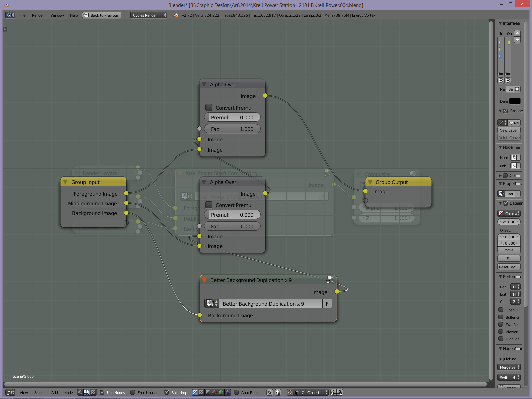
Task: Move the interface socket down
Action: click(517, 40)
